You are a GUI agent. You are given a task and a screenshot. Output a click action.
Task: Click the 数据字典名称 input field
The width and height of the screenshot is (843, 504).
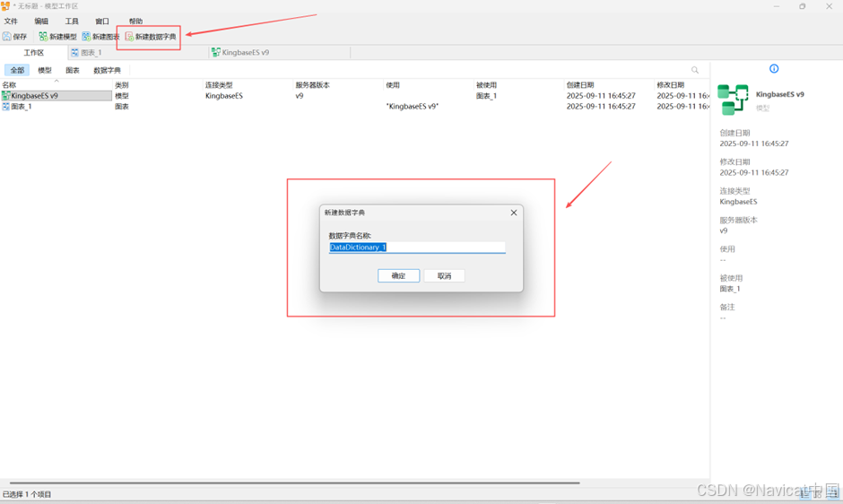coord(417,248)
